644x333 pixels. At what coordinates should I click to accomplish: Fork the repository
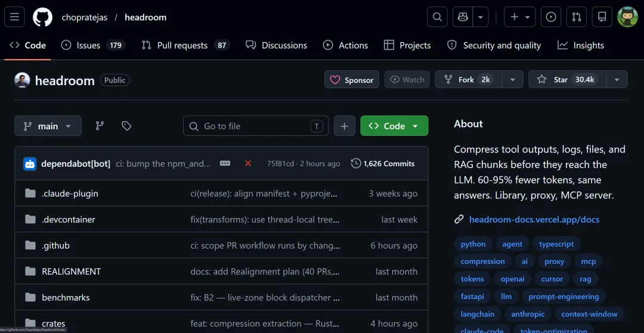click(x=469, y=80)
